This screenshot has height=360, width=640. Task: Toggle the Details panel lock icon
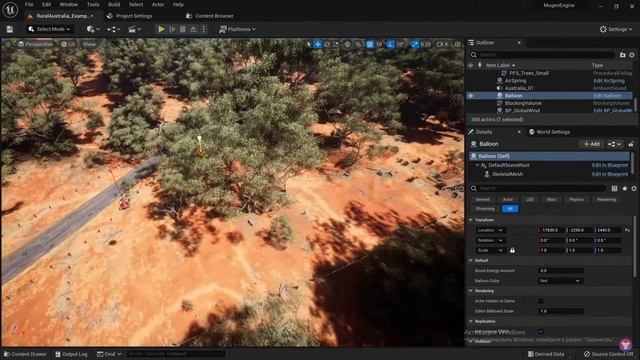631,144
